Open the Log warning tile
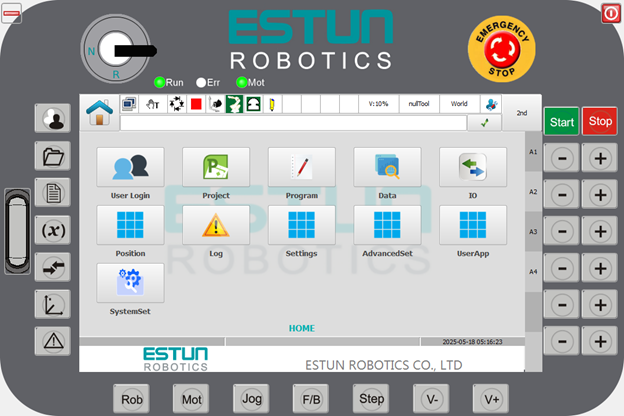This screenshot has height=416, width=624. pyautogui.click(x=216, y=225)
